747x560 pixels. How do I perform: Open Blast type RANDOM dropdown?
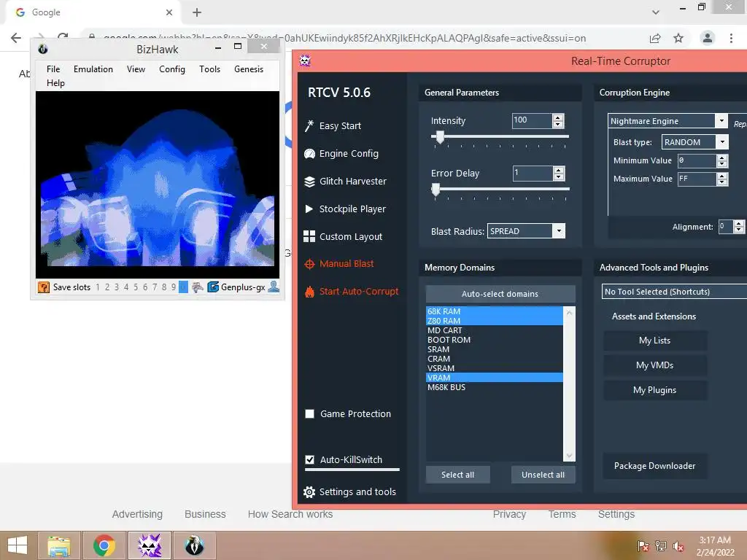(723, 142)
